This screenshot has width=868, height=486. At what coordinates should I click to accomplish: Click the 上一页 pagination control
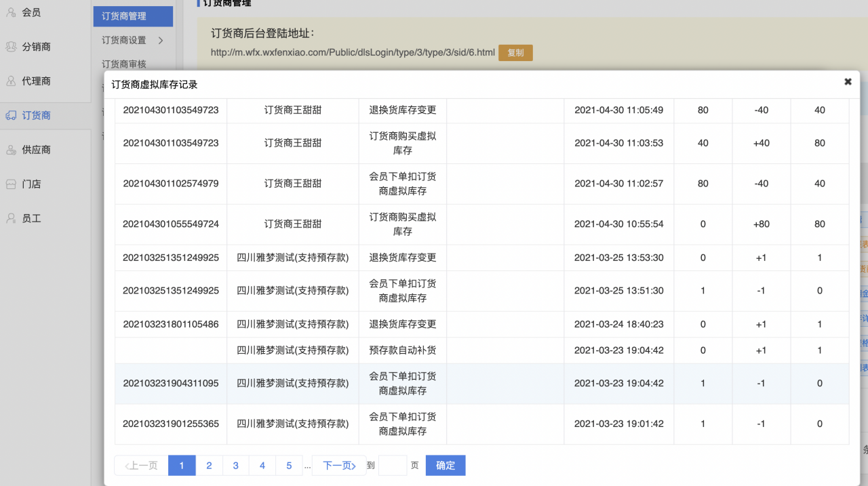[x=140, y=465]
